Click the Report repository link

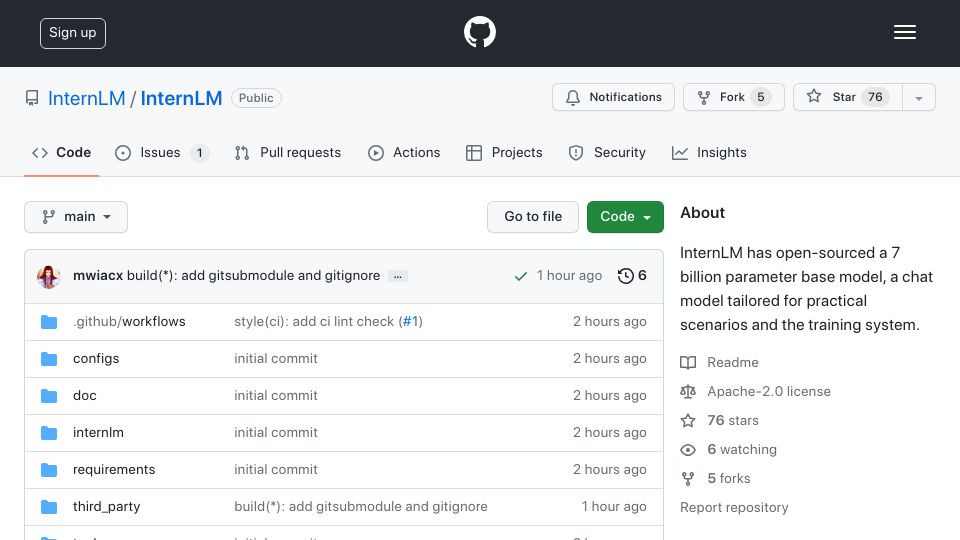734,508
